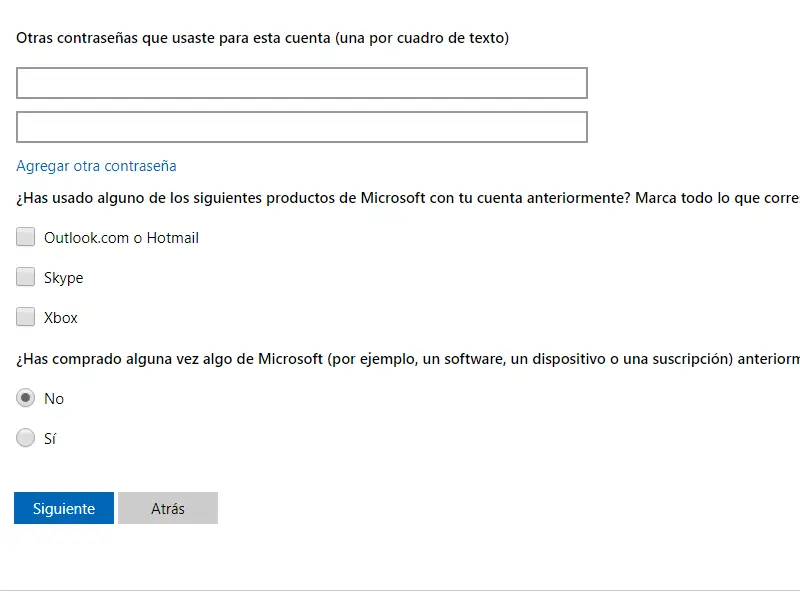Enable the Skype checkbox
Screen dimensions: 800x600
coord(26,278)
